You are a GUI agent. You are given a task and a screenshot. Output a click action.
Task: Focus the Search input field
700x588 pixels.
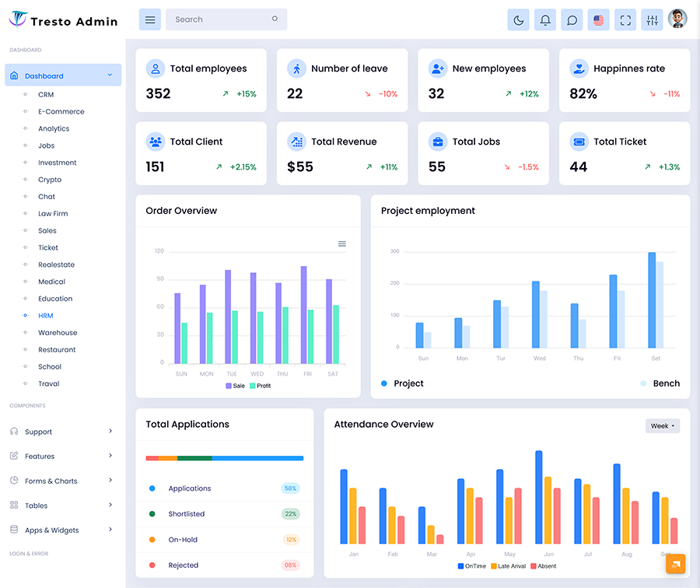pos(226,19)
